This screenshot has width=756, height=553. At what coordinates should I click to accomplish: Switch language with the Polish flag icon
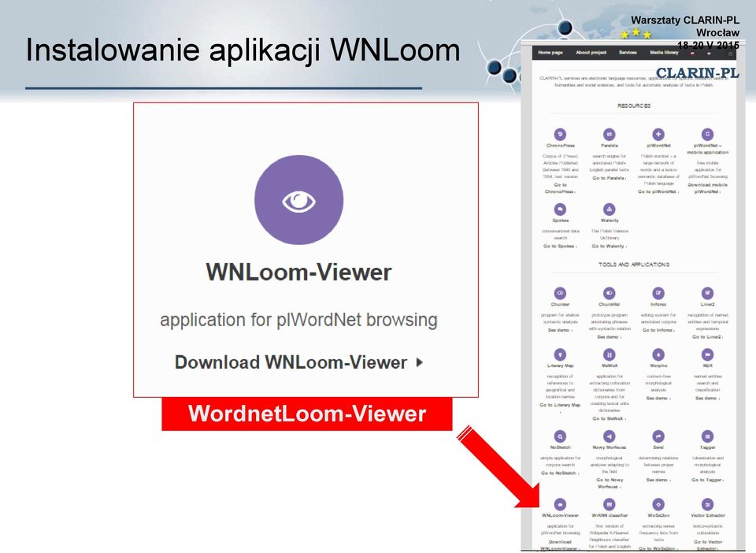point(692,54)
